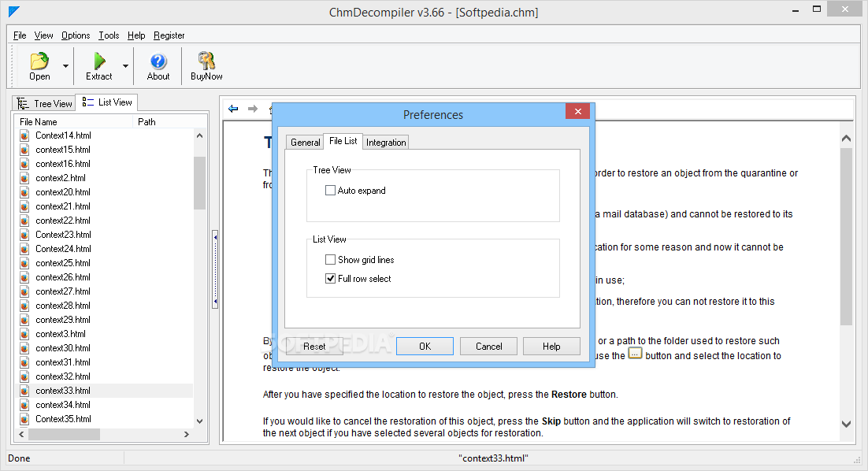Click file list horizontal scrollbar thumb
This screenshot has width=868, height=471.
[x=64, y=435]
